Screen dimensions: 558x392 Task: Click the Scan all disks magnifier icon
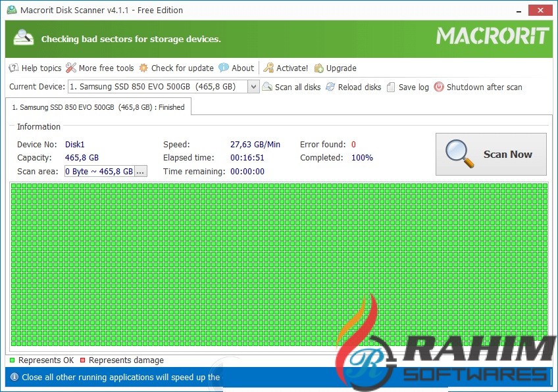pyautogui.click(x=267, y=87)
